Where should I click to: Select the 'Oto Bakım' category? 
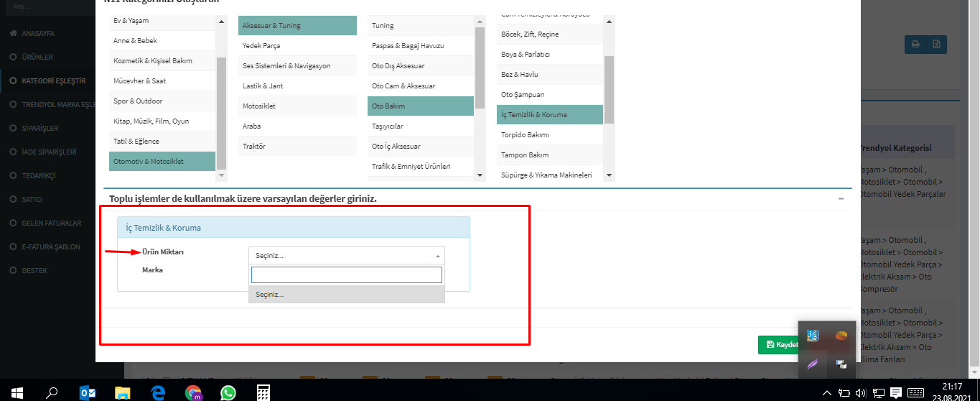420,106
